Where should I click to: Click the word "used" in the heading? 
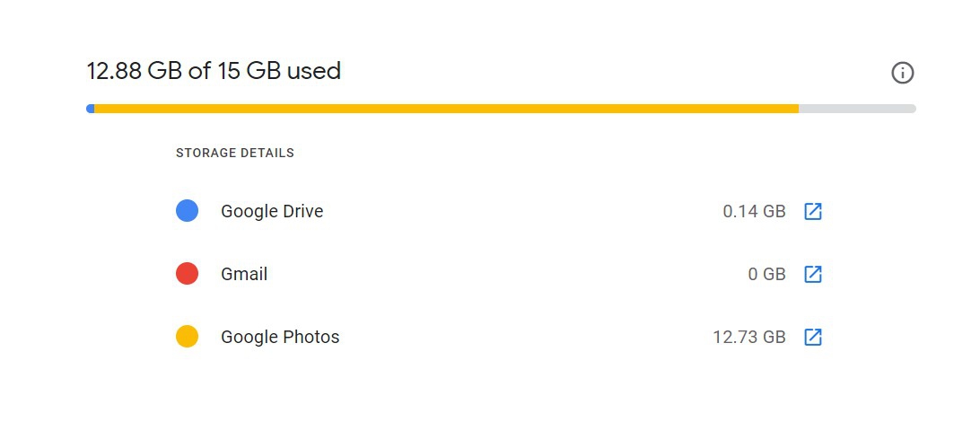313,71
